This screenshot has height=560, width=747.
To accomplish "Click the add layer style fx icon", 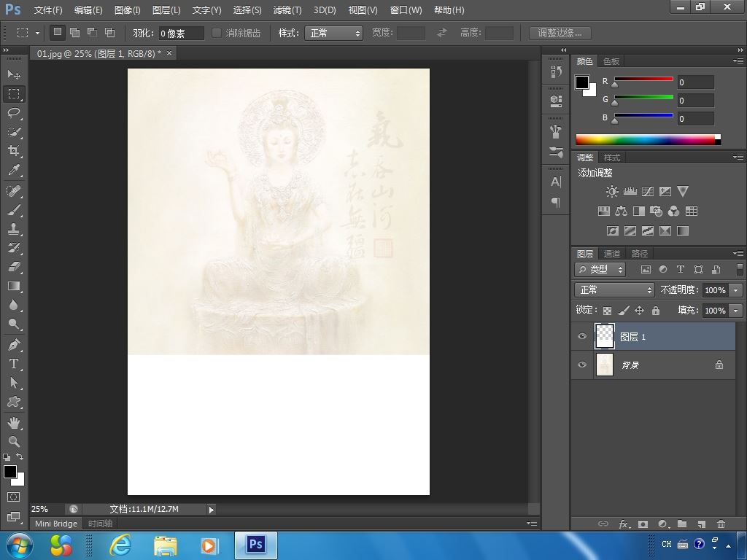I will [624, 524].
